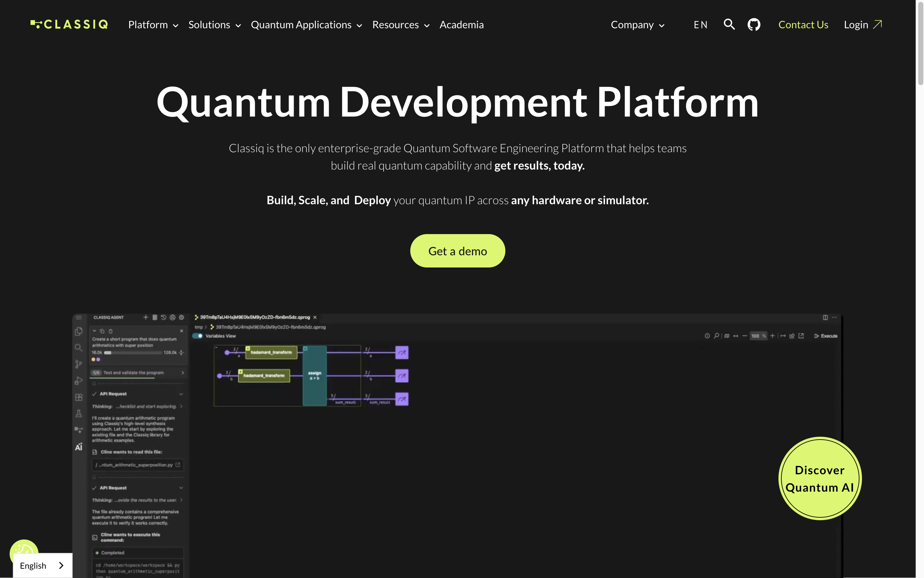Image resolution: width=924 pixels, height=578 pixels.
Task: Click the info icon in circuit toolbar
Action: tap(707, 336)
